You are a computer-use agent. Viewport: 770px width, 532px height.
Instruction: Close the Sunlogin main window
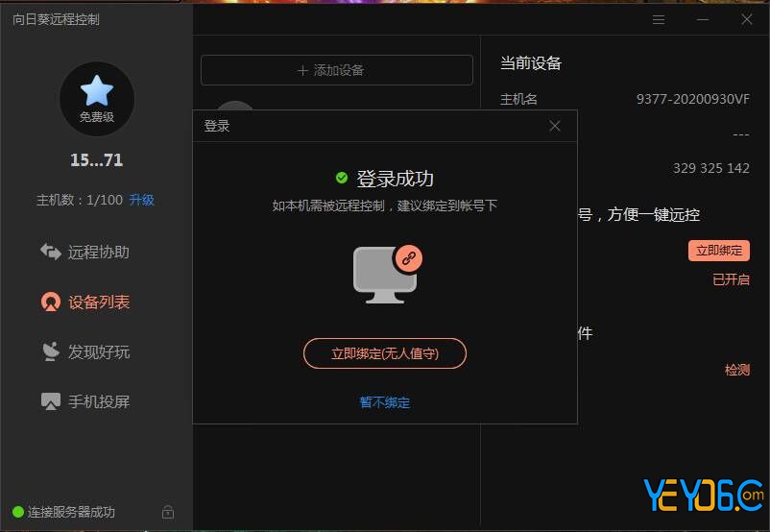click(747, 19)
